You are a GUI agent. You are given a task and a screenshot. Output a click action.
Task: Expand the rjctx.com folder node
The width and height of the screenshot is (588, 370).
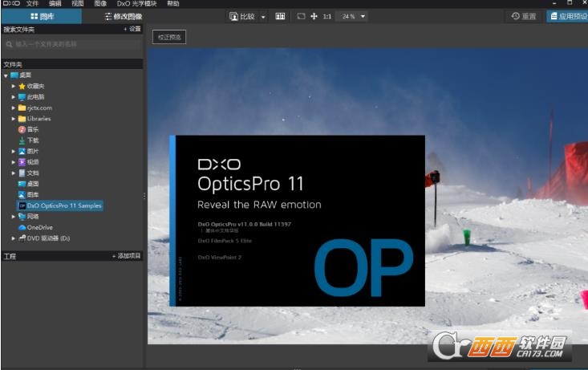tap(13, 108)
